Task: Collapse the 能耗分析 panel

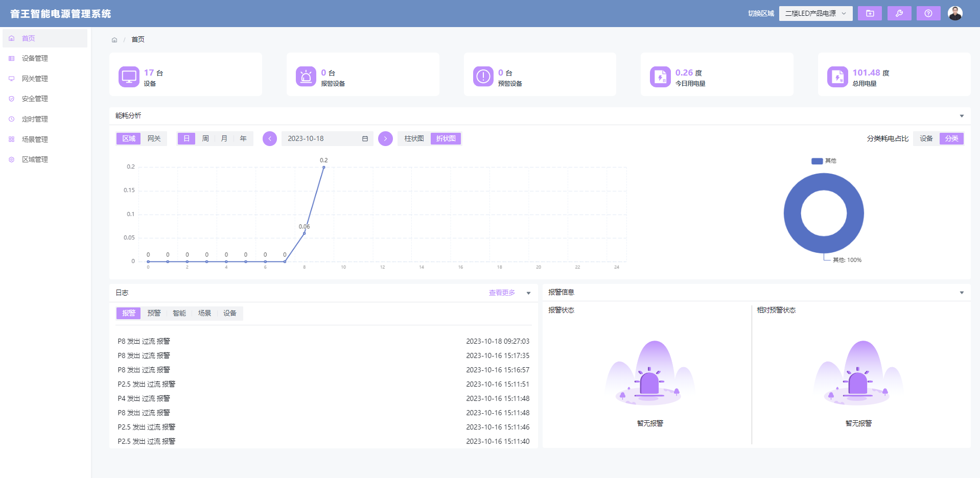Action: pyautogui.click(x=961, y=116)
